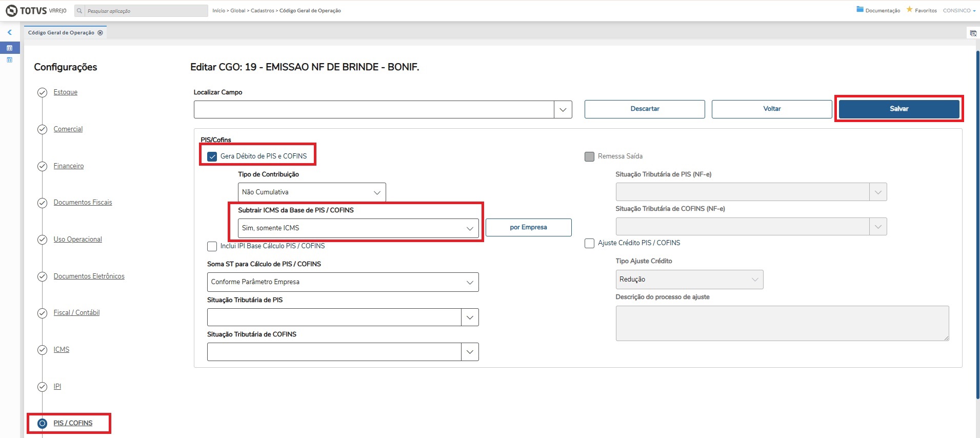The width and height of the screenshot is (980, 438).
Task: Expand Situação Tributária de COFINS dropdown arrow
Action: [470, 352]
